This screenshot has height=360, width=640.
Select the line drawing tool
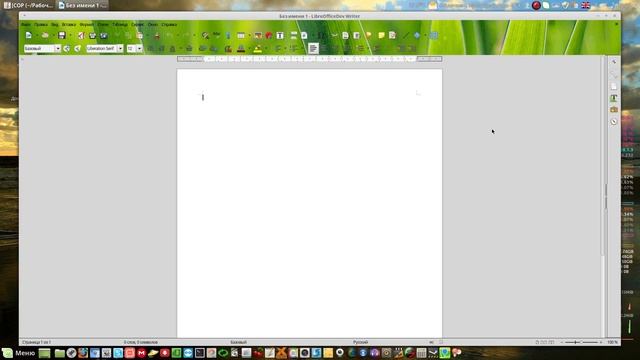405,36
